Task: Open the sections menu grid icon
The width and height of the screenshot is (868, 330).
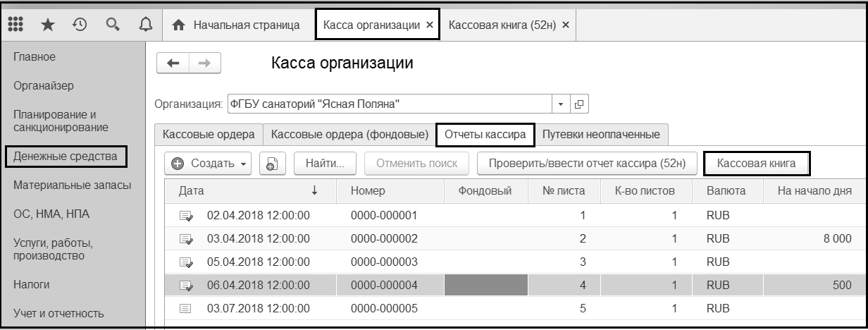Action: (x=15, y=25)
